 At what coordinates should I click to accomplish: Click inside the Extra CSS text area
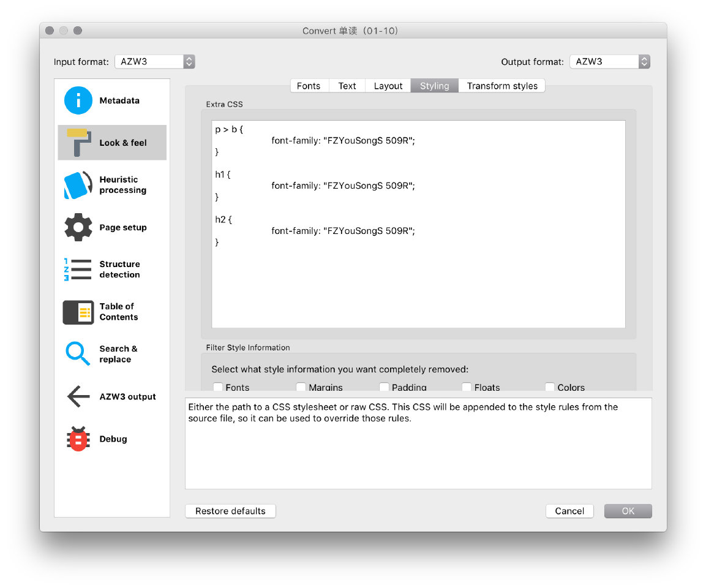[x=418, y=282]
